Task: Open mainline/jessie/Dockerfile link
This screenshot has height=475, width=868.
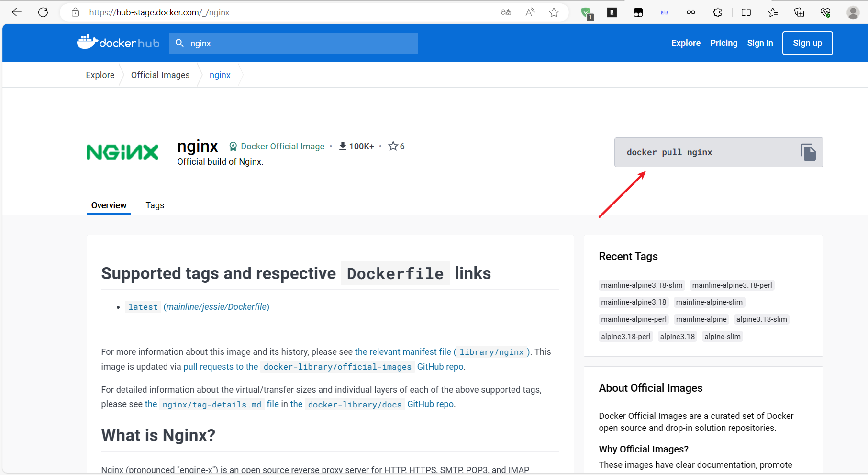Action: pos(216,307)
